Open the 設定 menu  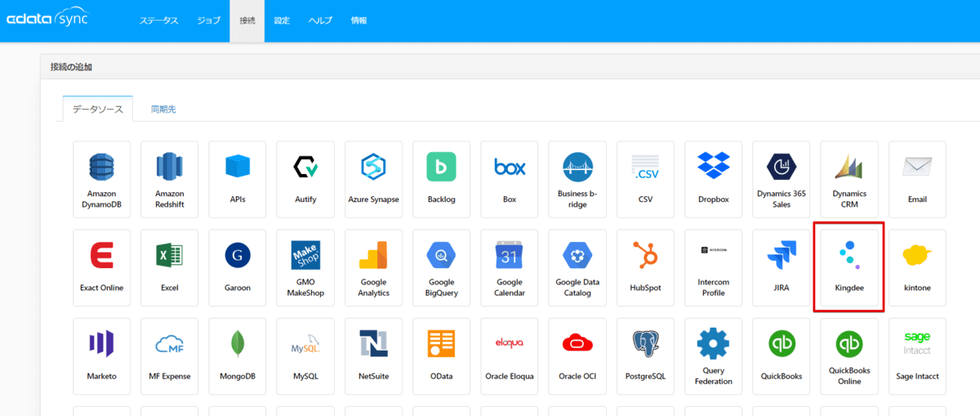pyautogui.click(x=282, y=20)
